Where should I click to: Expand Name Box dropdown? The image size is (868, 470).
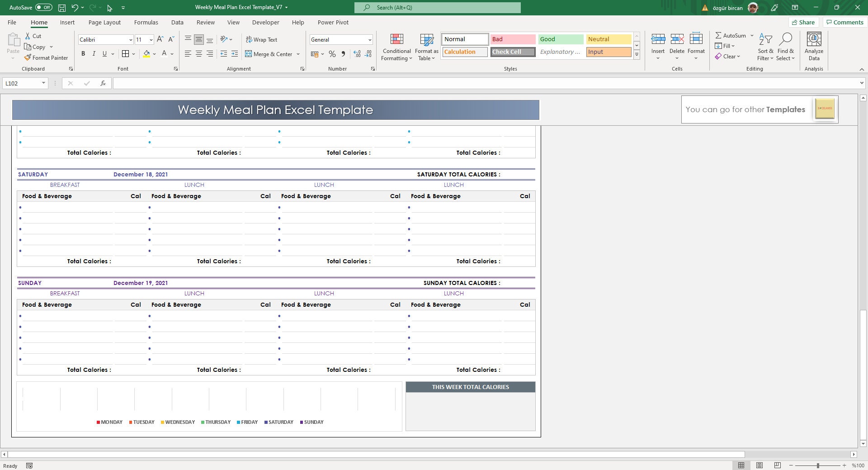(43, 83)
